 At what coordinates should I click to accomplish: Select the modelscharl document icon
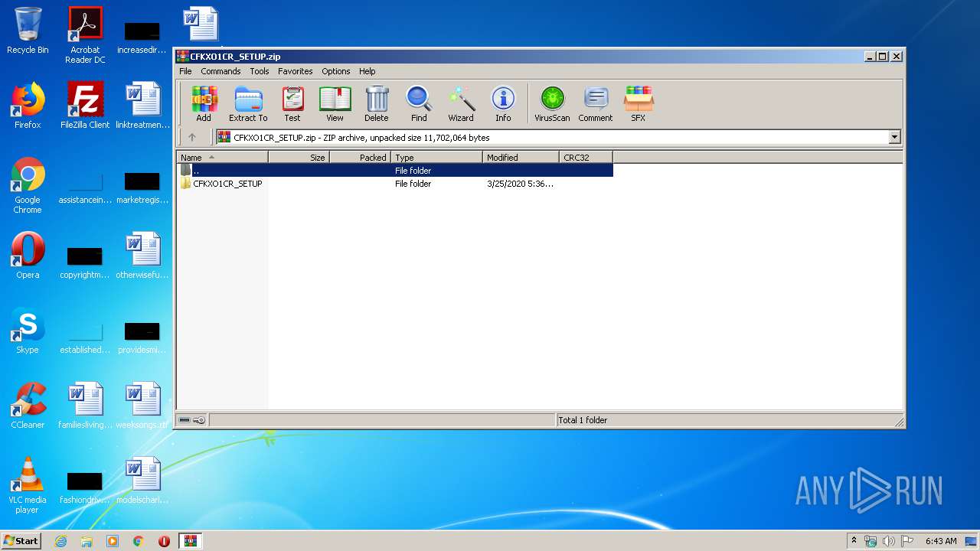142,481
